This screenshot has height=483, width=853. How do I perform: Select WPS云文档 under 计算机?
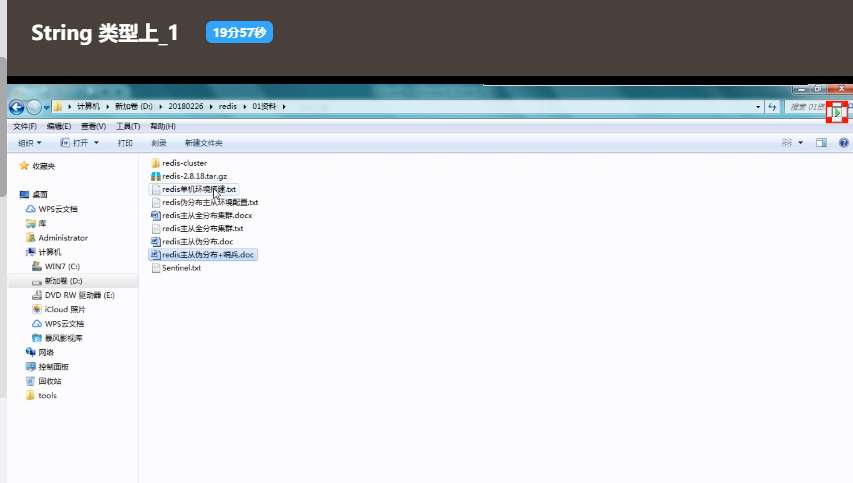[x=64, y=324]
